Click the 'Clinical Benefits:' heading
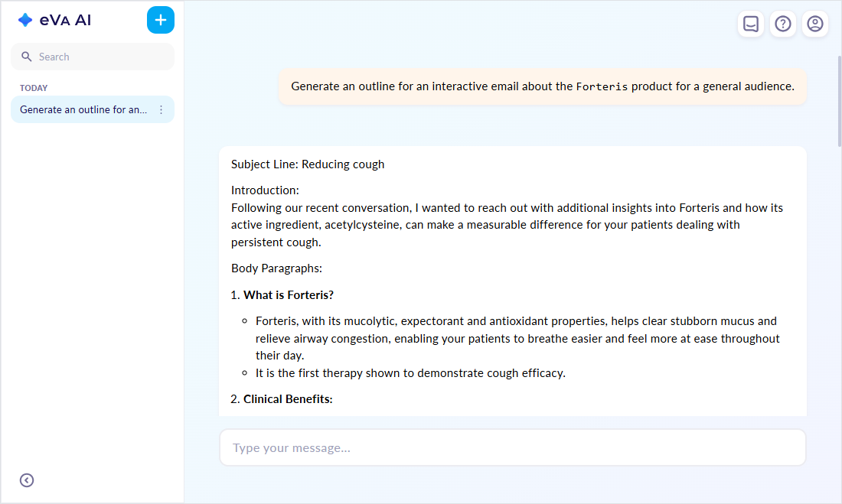This screenshot has height=504, width=842. point(288,399)
